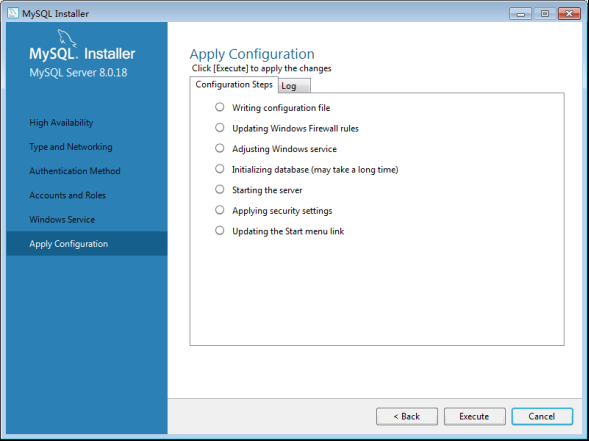Image resolution: width=589 pixels, height=441 pixels.
Task: Select the Adjusting Windows service step indicator
Action: [x=220, y=148]
